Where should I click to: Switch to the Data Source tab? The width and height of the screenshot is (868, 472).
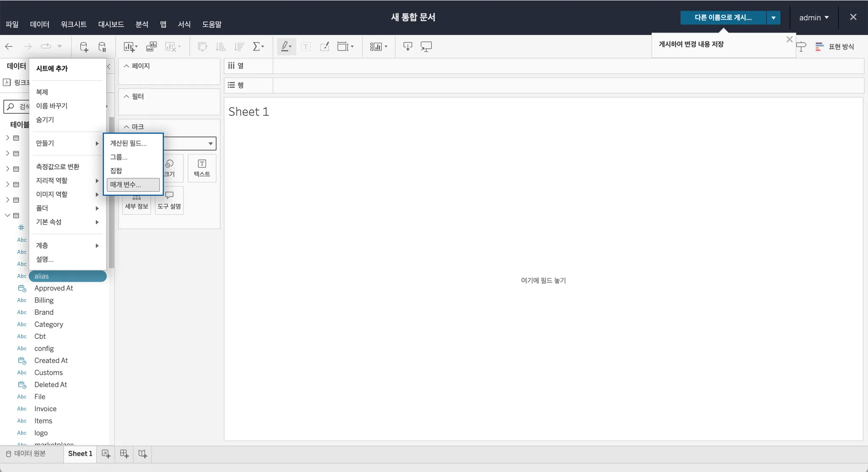click(x=26, y=454)
